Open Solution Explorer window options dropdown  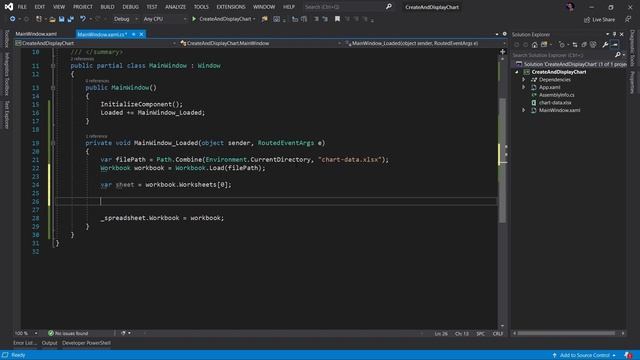click(607, 34)
